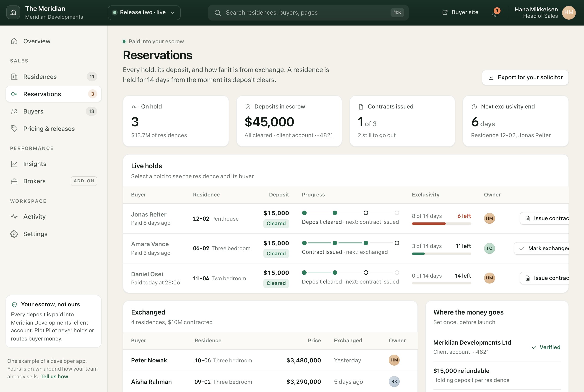The width and height of the screenshot is (584, 392).
Task: Click HM owner avatar in Jonas Reiter row
Action: click(x=489, y=218)
